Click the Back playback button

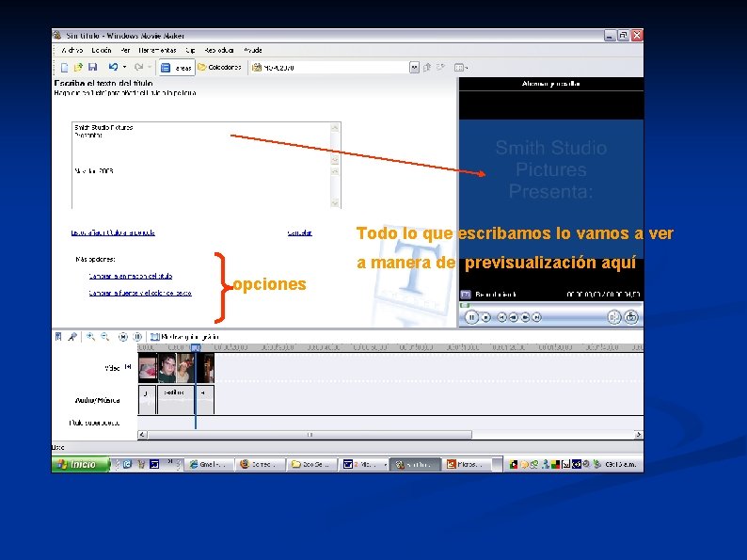[501, 317]
